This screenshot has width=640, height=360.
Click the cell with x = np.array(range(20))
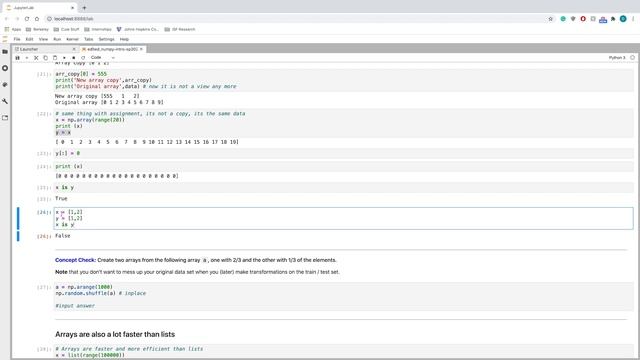pos(344,123)
